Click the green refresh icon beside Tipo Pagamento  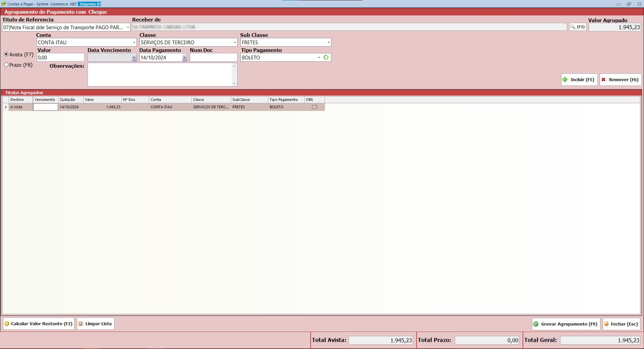[x=326, y=57]
